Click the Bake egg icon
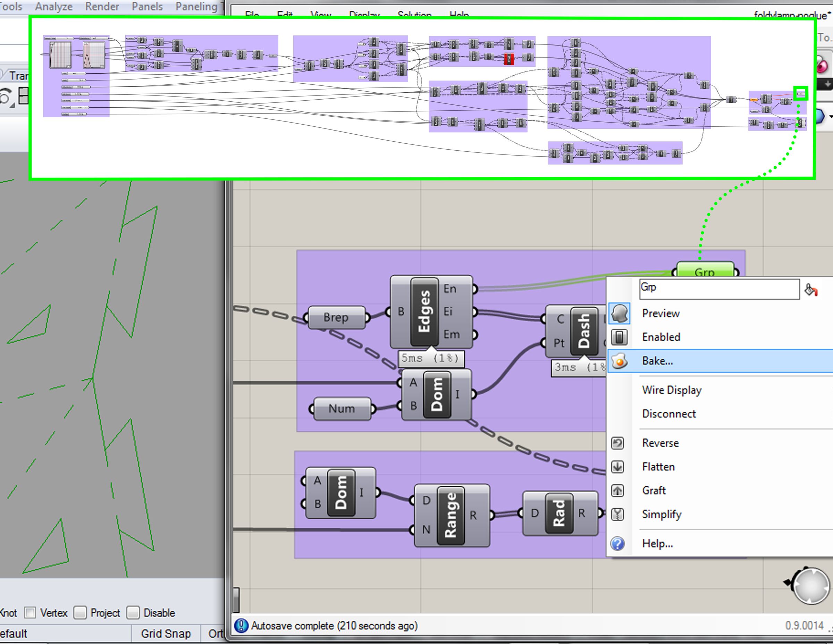The height and width of the screenshot is (644, 833). coord(620,360)
